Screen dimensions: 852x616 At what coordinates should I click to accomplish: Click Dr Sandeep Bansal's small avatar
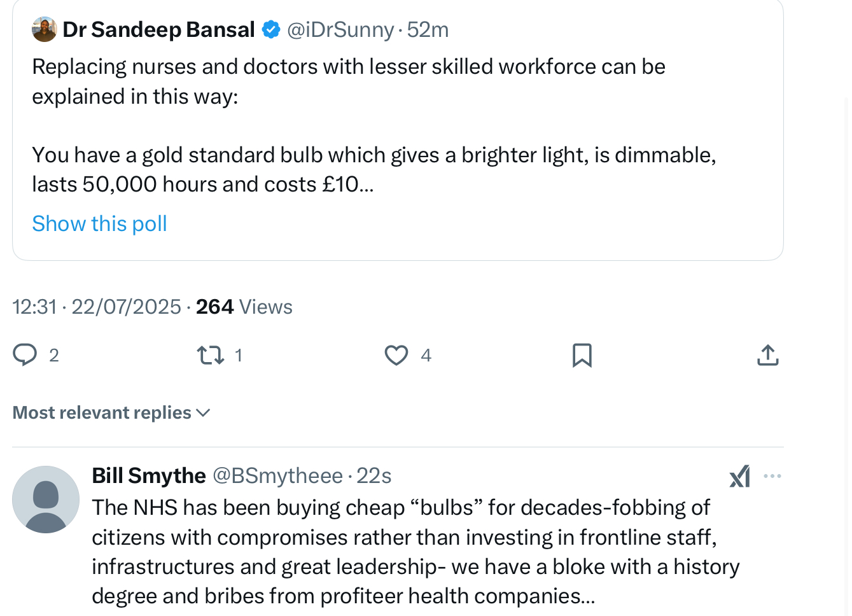(x=44, y=29)
